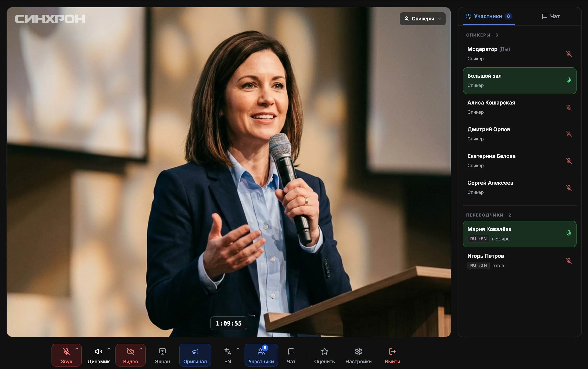Click the EN translation language icon
588x369 pixels.
pyautogui.click(x=228, y=351)
